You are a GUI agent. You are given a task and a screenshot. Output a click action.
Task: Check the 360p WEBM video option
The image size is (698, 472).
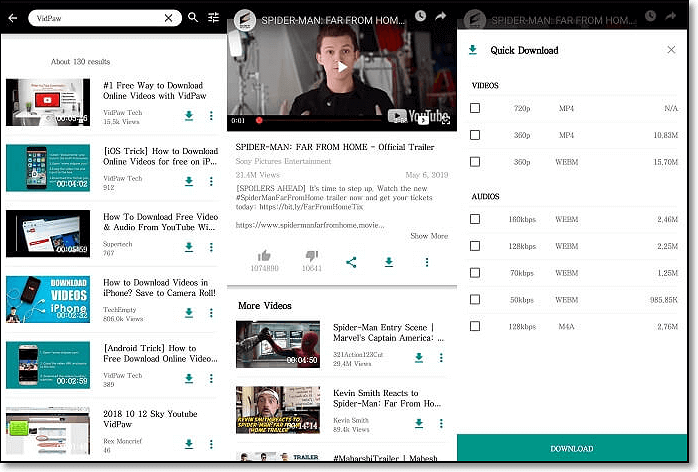pyautogui.click(x=475, y=162)
